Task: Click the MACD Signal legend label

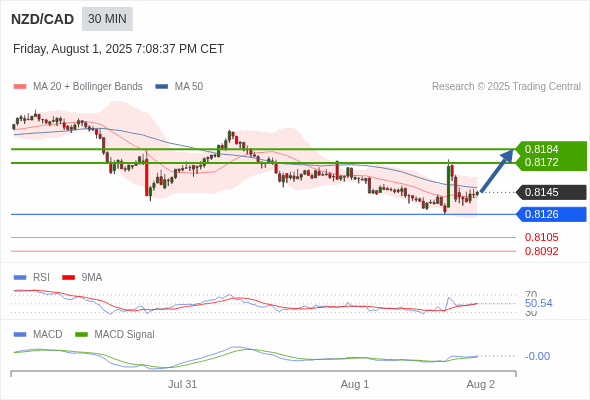Action: (x=125, y=335)
